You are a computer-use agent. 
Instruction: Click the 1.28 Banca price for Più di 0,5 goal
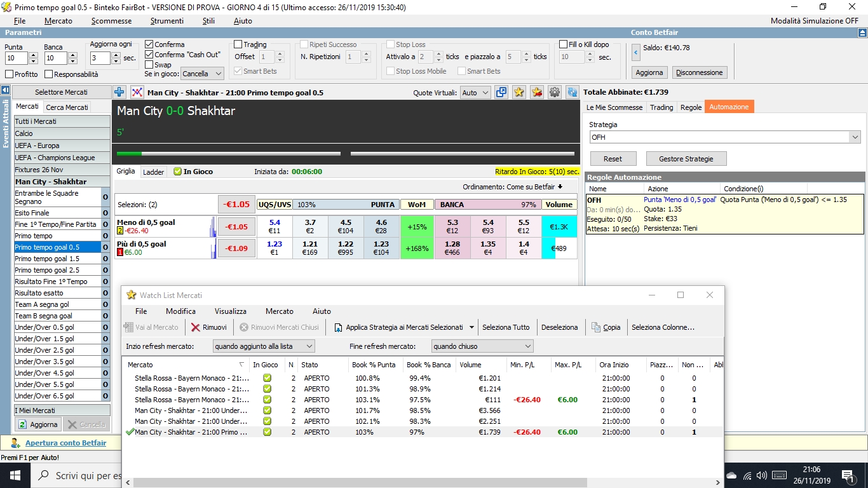click(452, 248)
